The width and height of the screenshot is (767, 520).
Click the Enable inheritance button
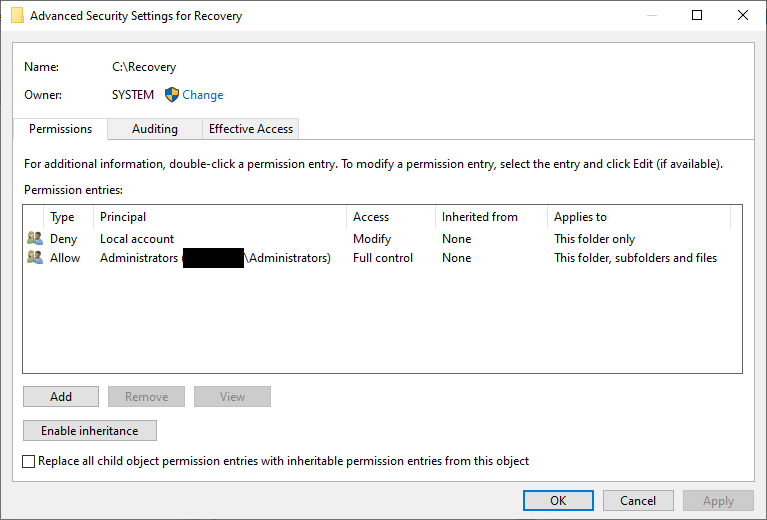89,431
